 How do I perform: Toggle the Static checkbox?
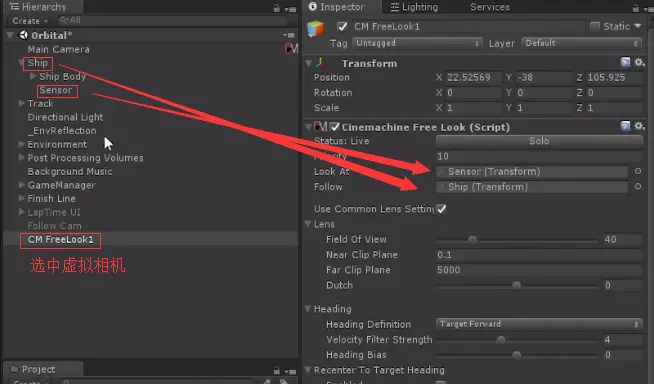tap(595, 26)
